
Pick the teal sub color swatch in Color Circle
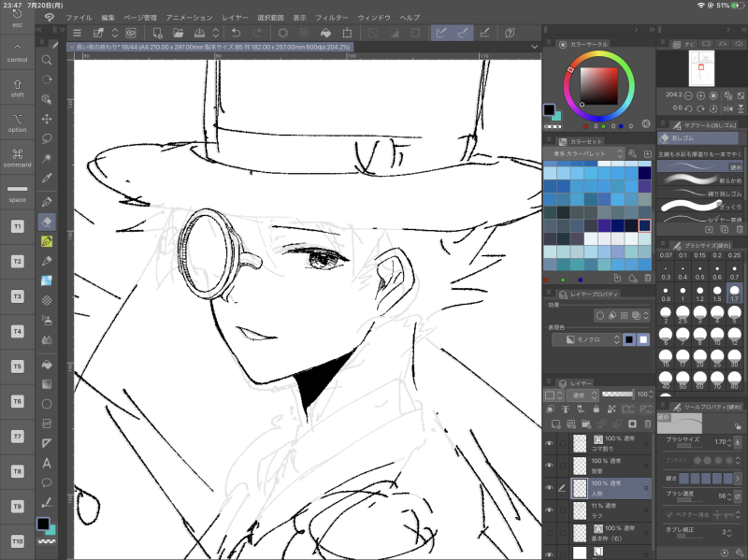(x=557, y=116)
